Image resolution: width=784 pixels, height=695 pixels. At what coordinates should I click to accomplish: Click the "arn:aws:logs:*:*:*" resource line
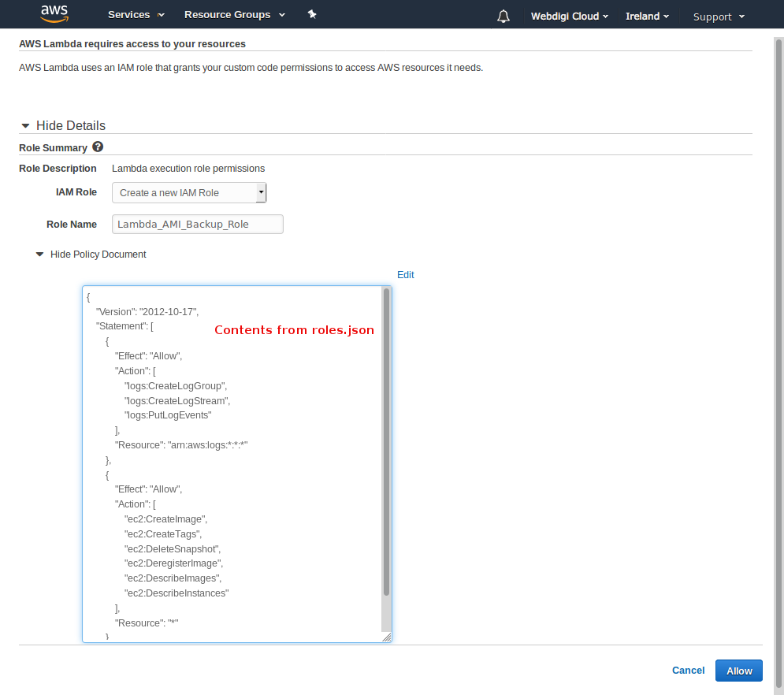pos(181,445)
